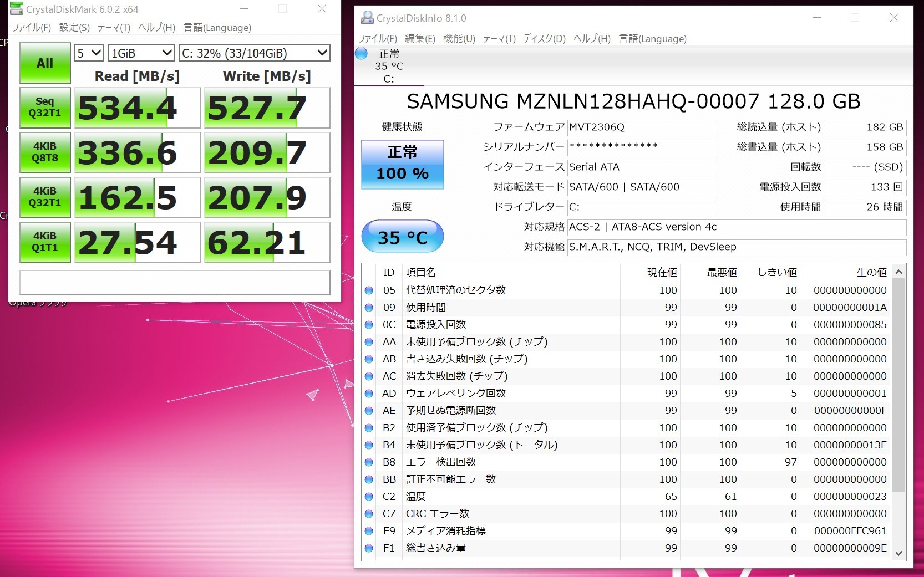Click status dot for ID C2 temperature row
This screenshot has height=577, width=924.
(x=369, y=496)
